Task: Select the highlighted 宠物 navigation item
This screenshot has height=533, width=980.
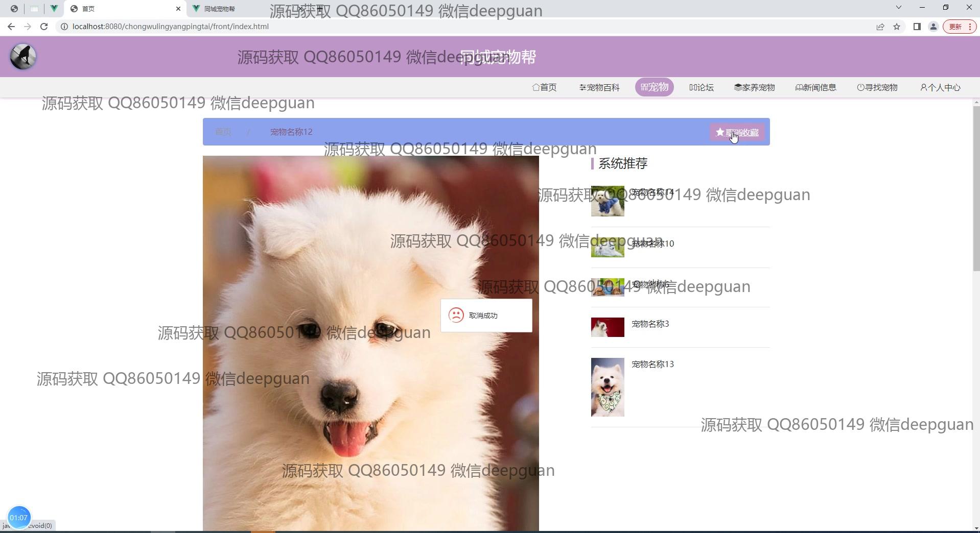Action: (655, 87)
